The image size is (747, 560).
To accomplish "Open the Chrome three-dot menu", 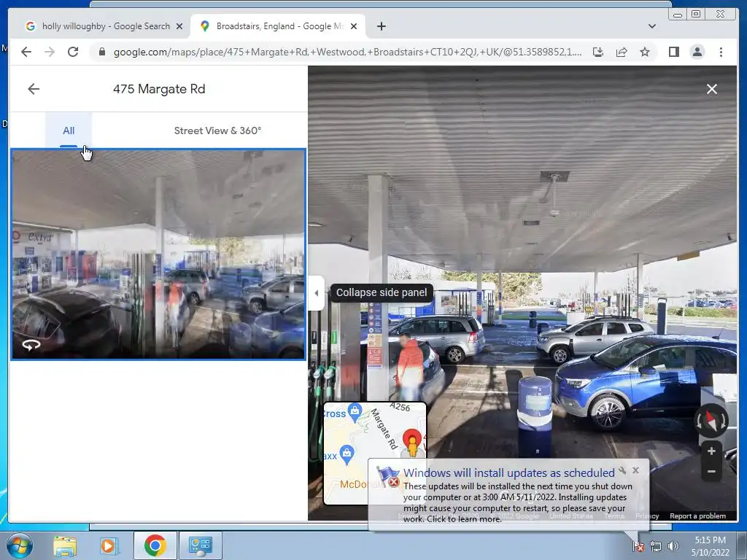I will (x=721, y=52).
